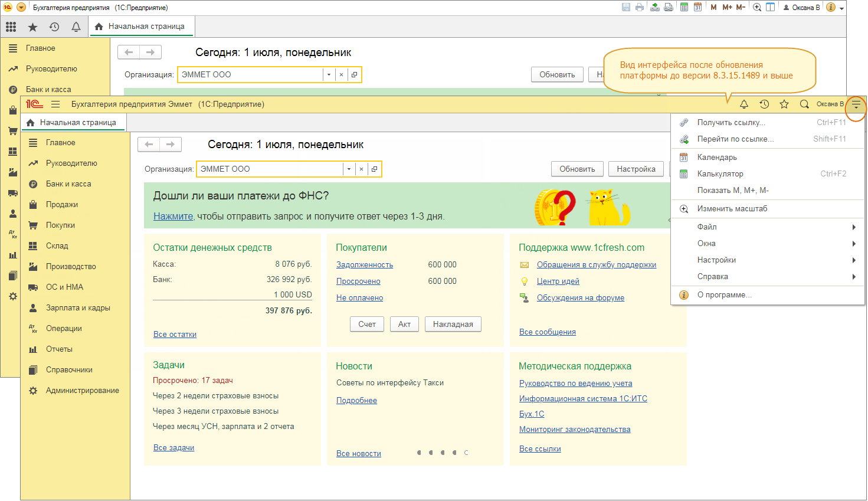Clear the front window organization field with the x icon
The height and width of the screenshot is (501, 868).
pos(361,169)
